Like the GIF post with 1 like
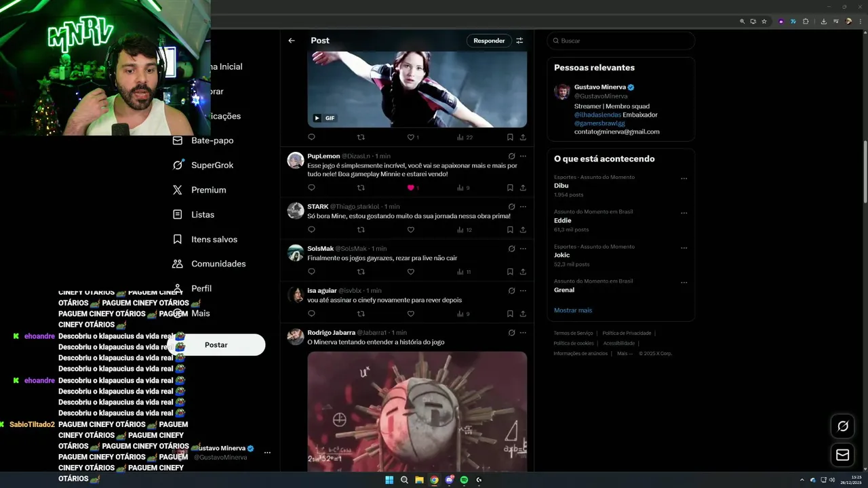868x488 pixels. click(410, 137)
